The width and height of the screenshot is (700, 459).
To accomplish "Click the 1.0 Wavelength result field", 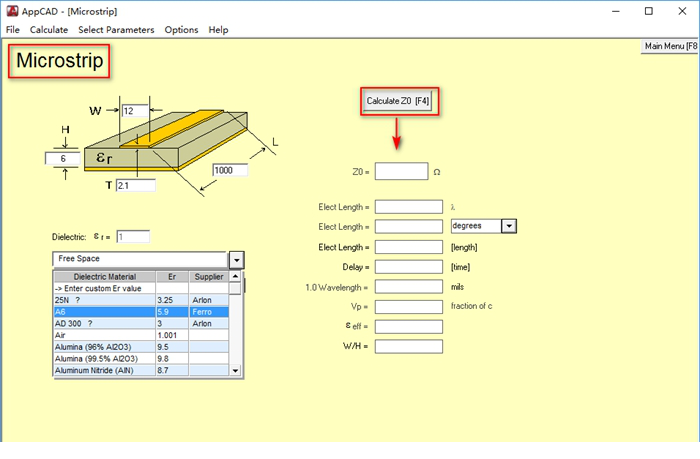I will (x=409, y=287).
